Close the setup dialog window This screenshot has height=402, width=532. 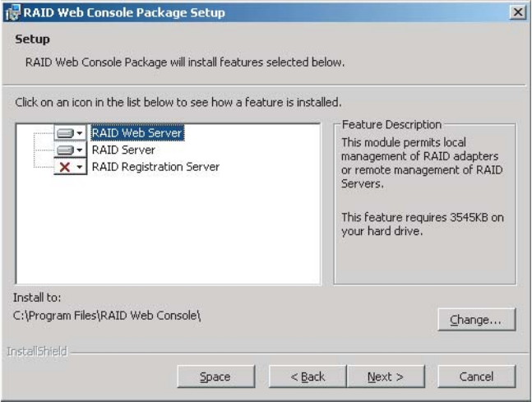click(517, 12)
